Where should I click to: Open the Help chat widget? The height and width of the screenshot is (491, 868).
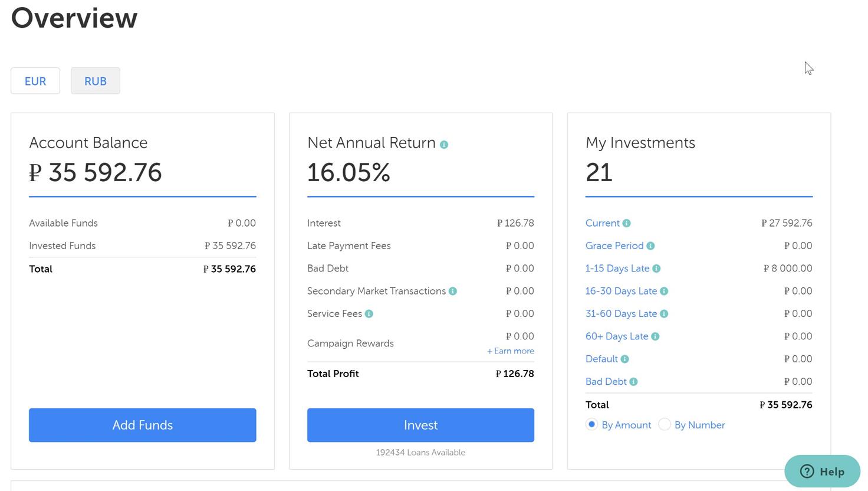[822, 471]
